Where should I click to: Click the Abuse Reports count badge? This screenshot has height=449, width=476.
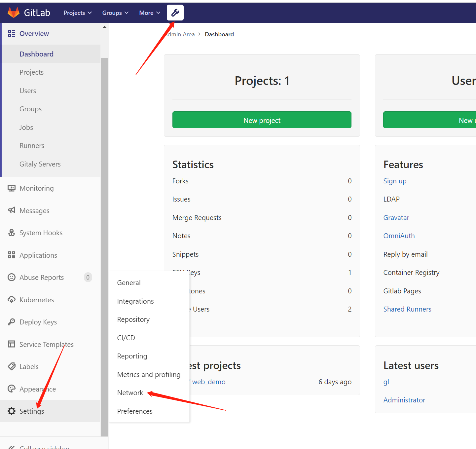[88, 277]
